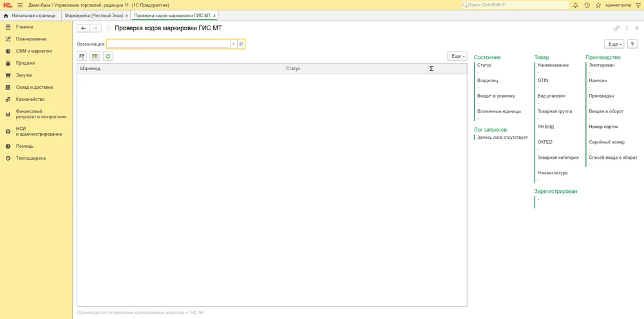This screenshot has height=319, width=644.
Task: Click the Входит в упаковку label
Action: (496, 96)
